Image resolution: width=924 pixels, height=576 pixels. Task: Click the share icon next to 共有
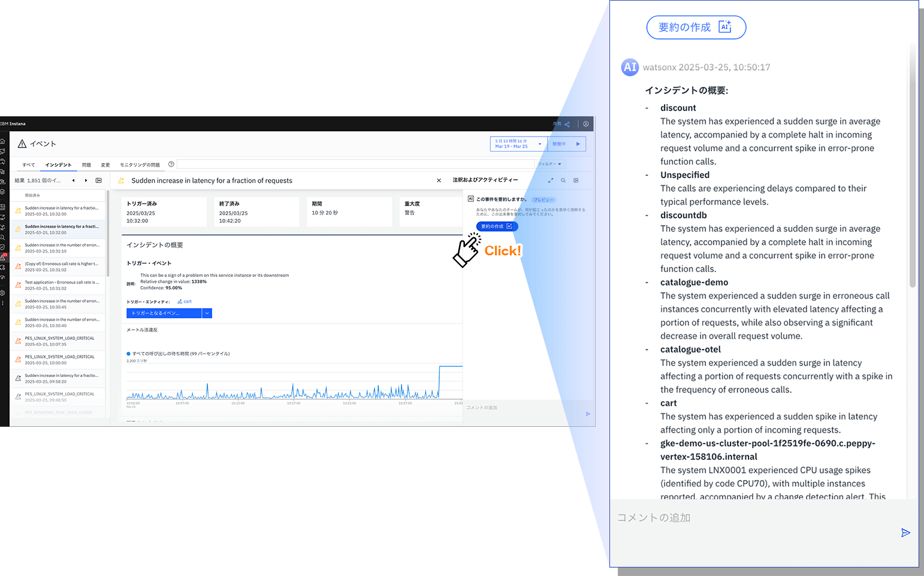(567, 124)
